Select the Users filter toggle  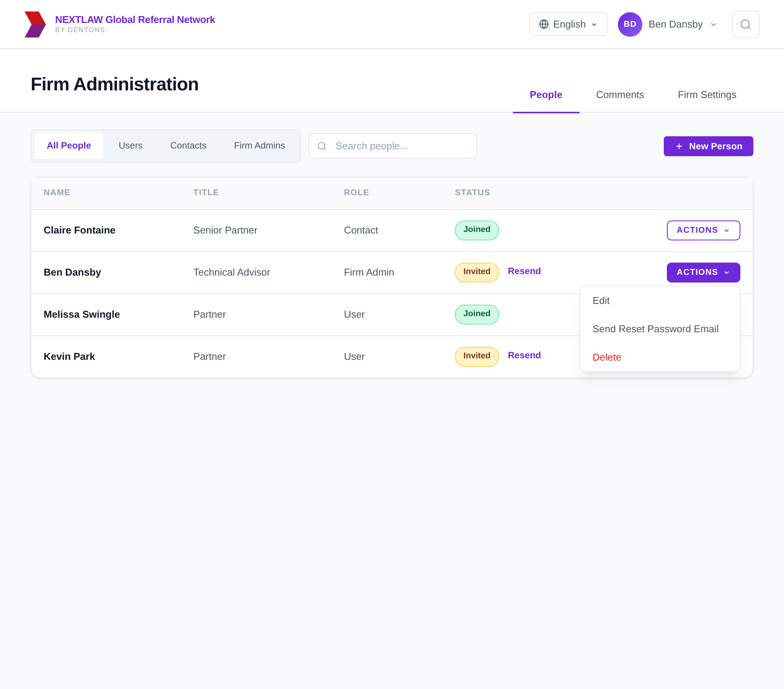pyautogui.click(x=131, y=145)
